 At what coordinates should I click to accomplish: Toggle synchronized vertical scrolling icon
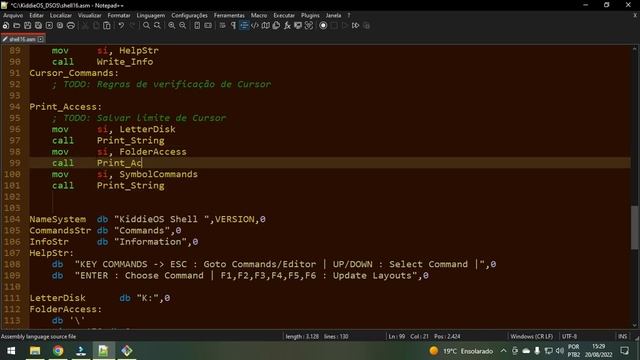(x=197, y=25)
